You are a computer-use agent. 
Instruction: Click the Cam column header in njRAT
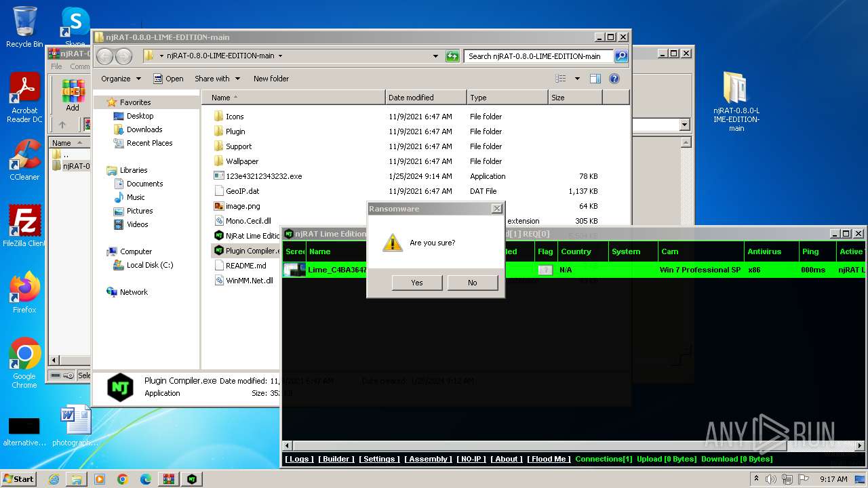coord(701,251)
